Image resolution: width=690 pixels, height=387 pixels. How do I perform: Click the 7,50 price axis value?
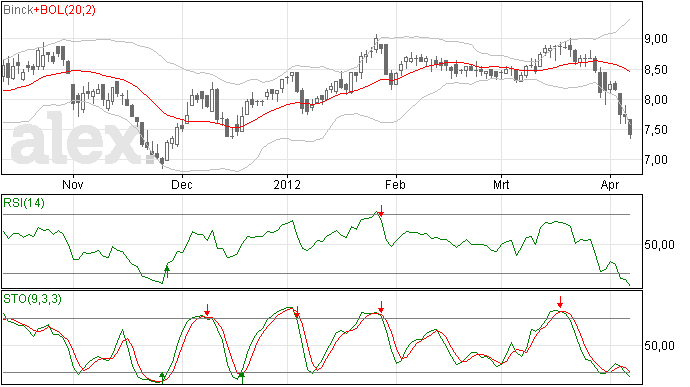point(656,130)
